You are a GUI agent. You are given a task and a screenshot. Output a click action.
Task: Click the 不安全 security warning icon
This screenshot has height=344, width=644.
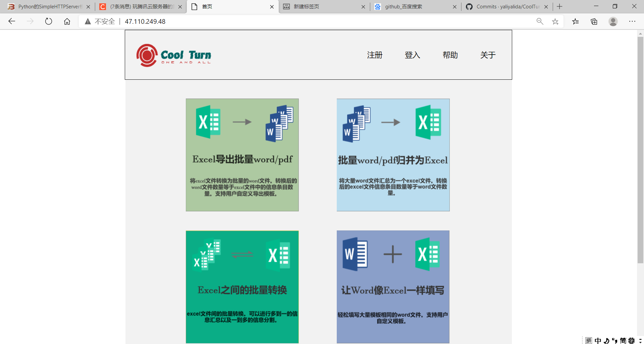point(88,21)
